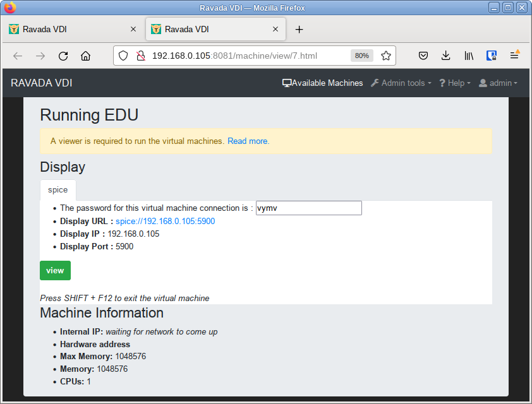
Task: Open the tracking protection shield
Action: click(123, 56)
